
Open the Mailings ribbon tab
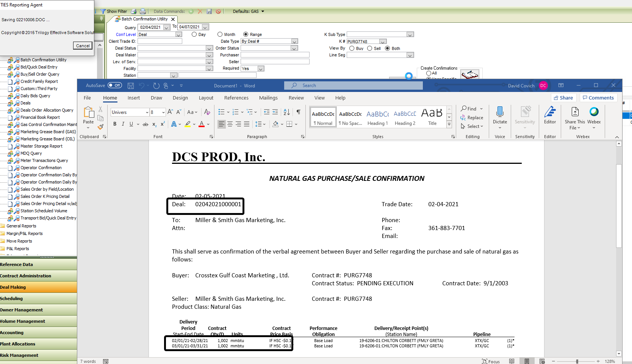[268, 98]
